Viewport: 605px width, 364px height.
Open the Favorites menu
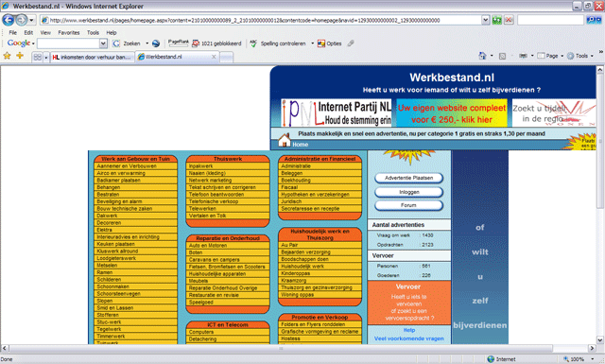pos(69,33)
